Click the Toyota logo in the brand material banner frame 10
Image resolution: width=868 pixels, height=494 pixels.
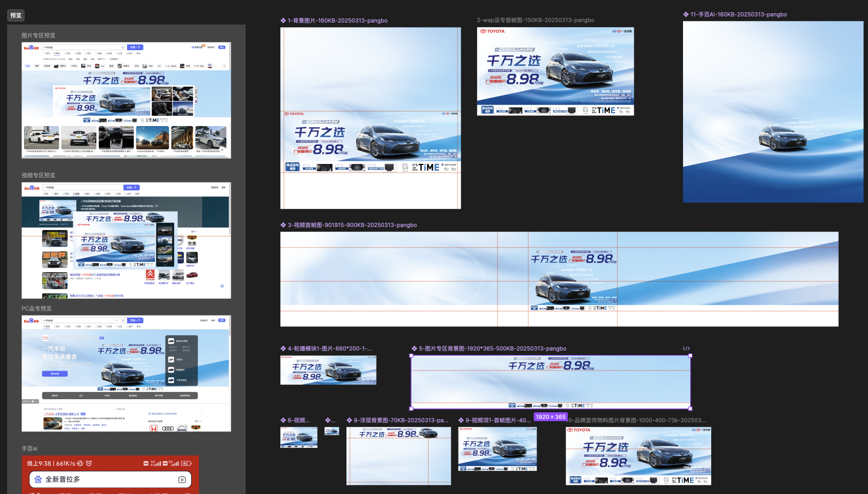[578, 430]
